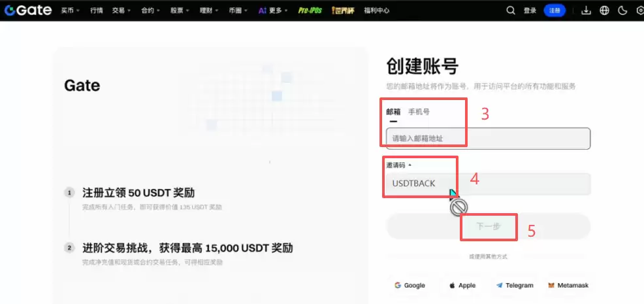Expand the 买币 menu
Image resolution: width=644 pixels, height=304 pixels.
pyautogui.click(x=71, y=10)
